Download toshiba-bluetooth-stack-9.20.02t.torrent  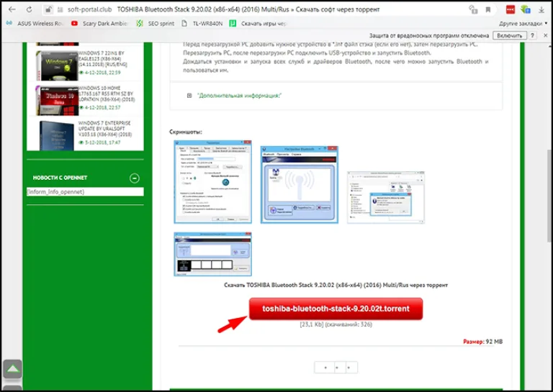tap(336, 309)
